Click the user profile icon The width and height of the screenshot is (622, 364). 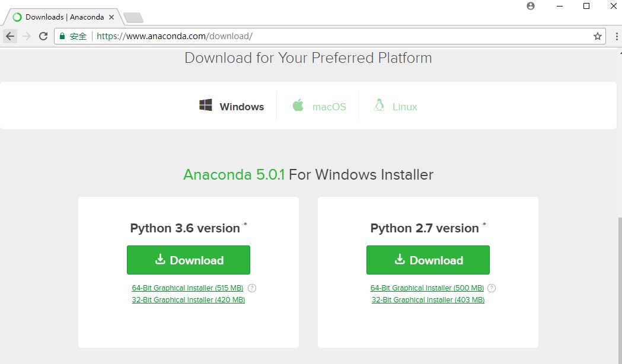tap(531, 6)
